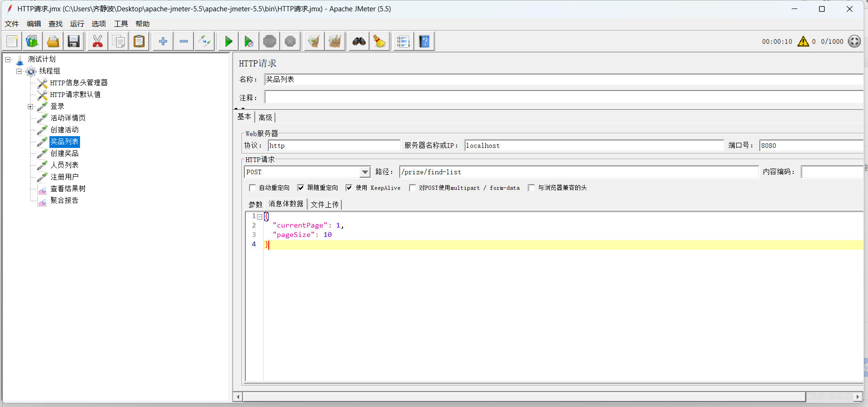Open Search with binoculars icon
This screenshot has height=407, width=868.
pyautogui.click(x=359, y=41)
